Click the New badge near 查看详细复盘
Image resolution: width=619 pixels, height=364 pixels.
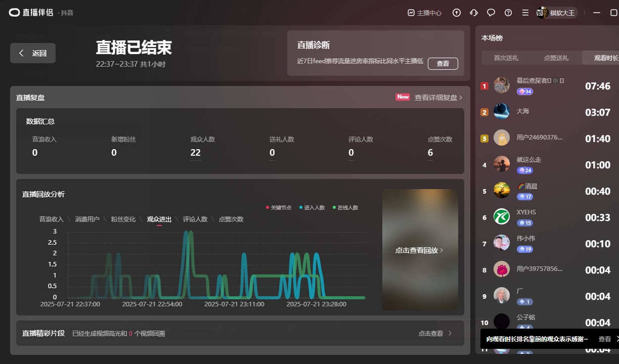[x=403, y=97]
